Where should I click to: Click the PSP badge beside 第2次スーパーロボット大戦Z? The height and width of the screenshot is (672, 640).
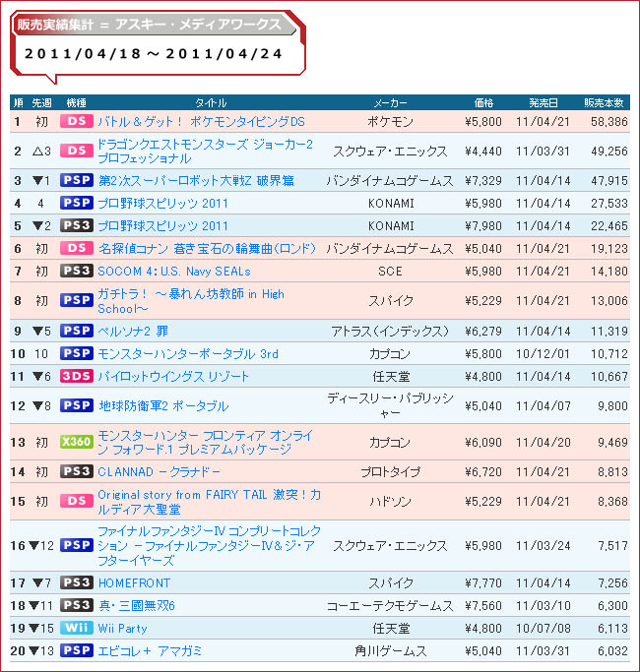pyautogui.click(x=77, y=180)
